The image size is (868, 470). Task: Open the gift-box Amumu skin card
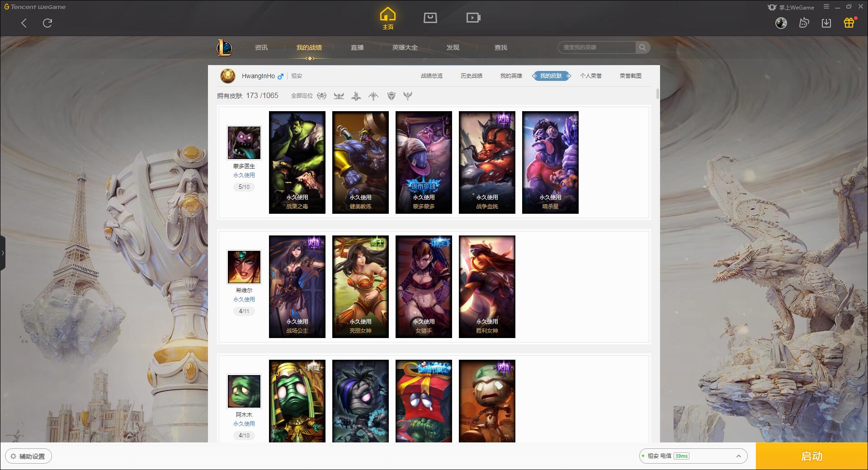[424, 401]
